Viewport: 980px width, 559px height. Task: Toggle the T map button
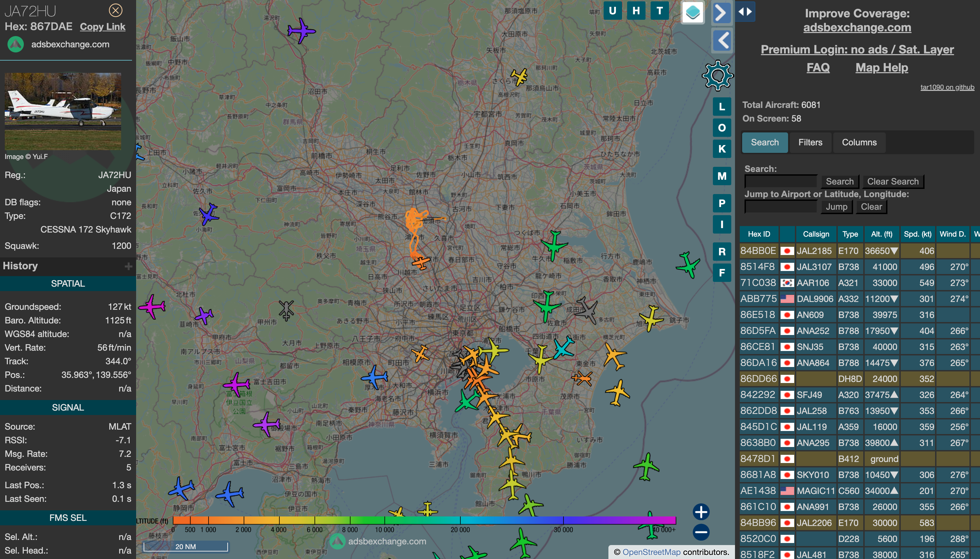(x=659, y=11)
